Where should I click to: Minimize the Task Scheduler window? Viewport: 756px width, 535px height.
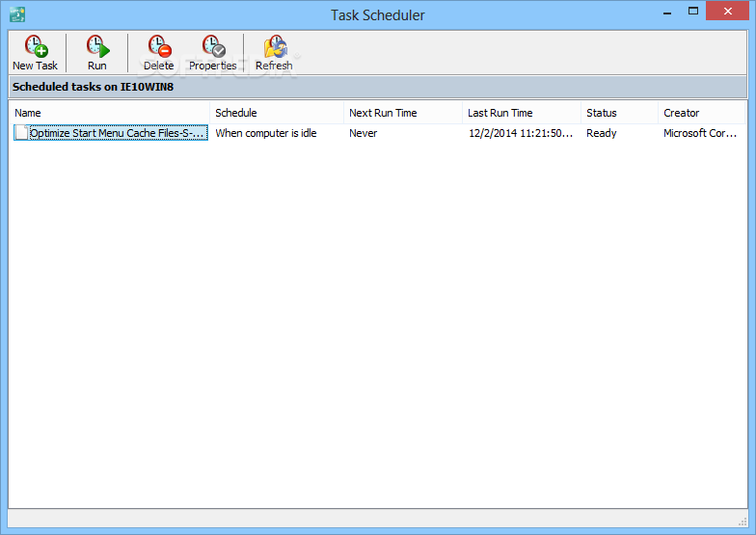pyautogui.click(x=667, y=13)
